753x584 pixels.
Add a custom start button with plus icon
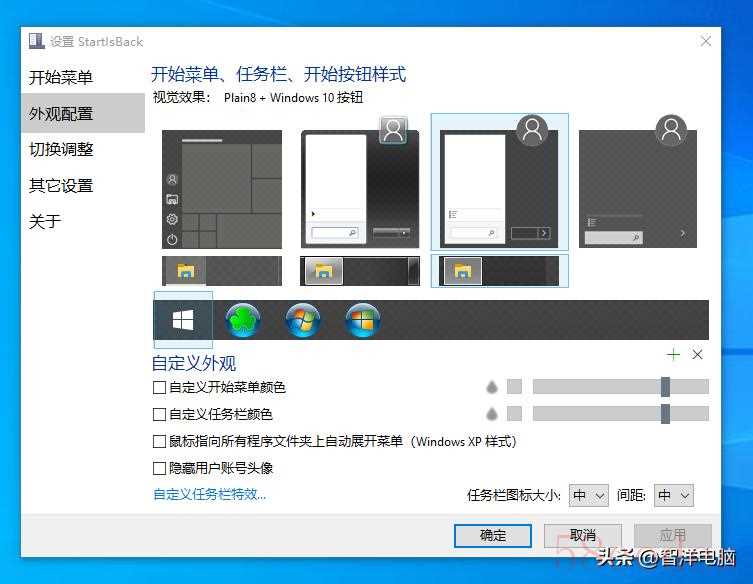click(673, 354)
